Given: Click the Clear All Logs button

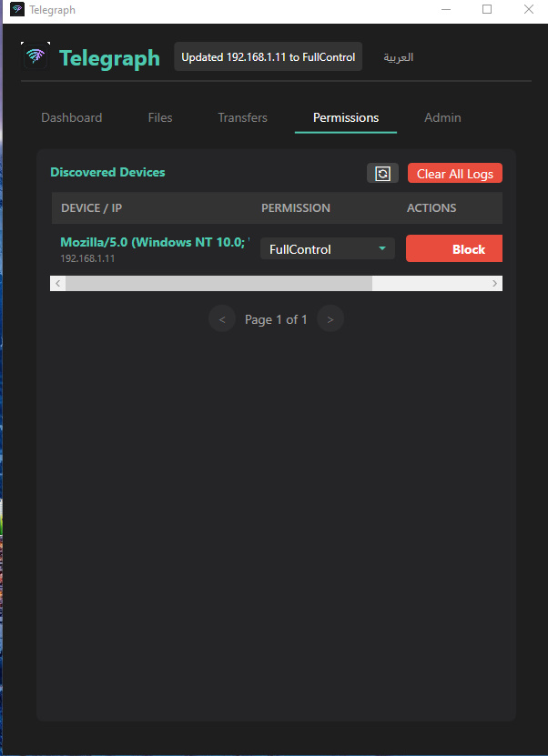Looking at the screenshot, I should click(455, 174).
